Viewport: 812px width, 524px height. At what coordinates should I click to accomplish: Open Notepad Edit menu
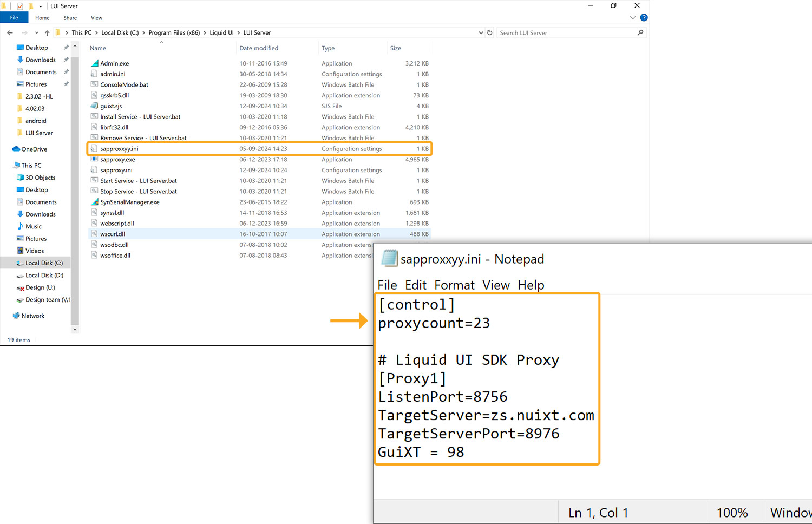tap(416, 285)
